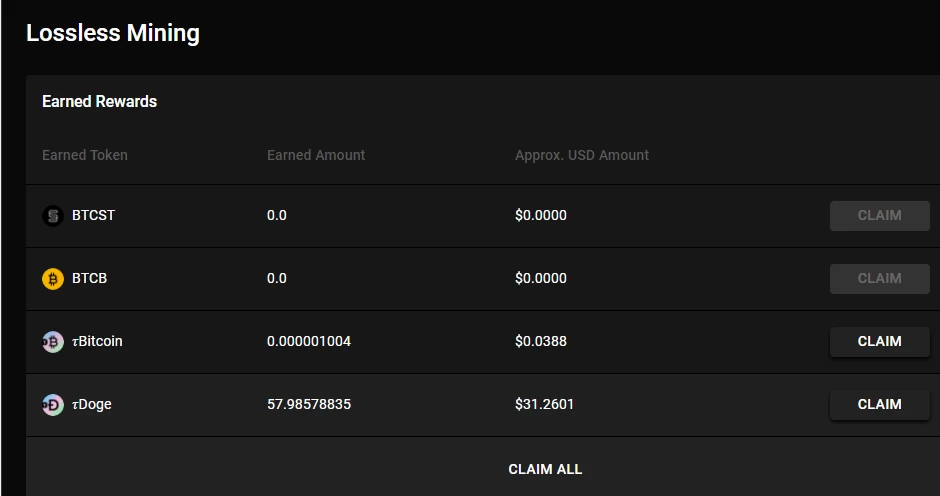The width and height of the screenshot is (940, 496).
Task: Click the BTCST token icon
Action: point(53,215)
